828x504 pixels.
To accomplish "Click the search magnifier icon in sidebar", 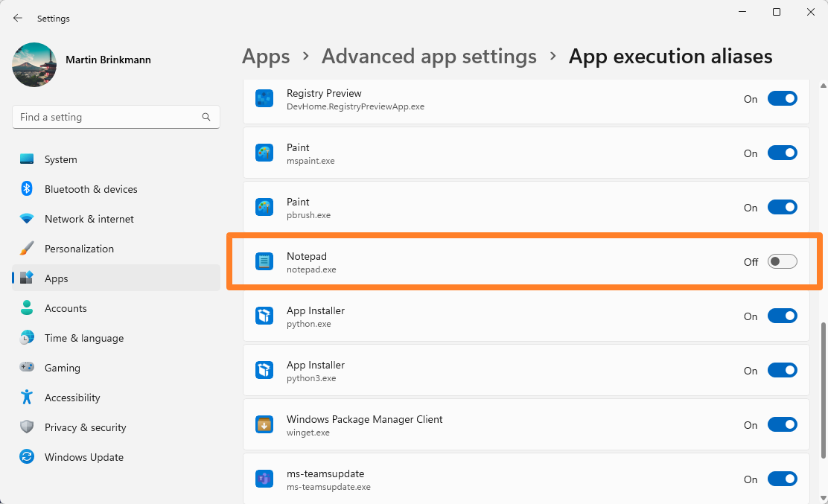I will tap(206, 117).
